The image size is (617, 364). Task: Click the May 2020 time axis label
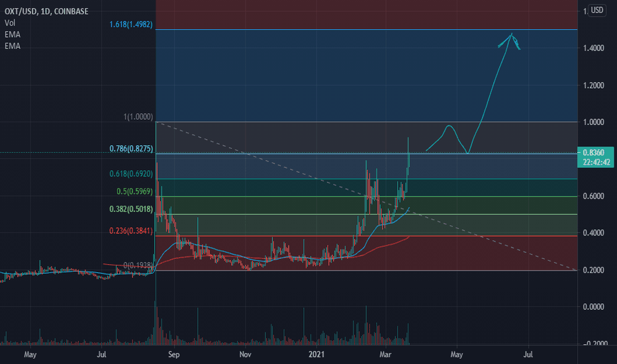pyautogui.click(x=30, y=355)
